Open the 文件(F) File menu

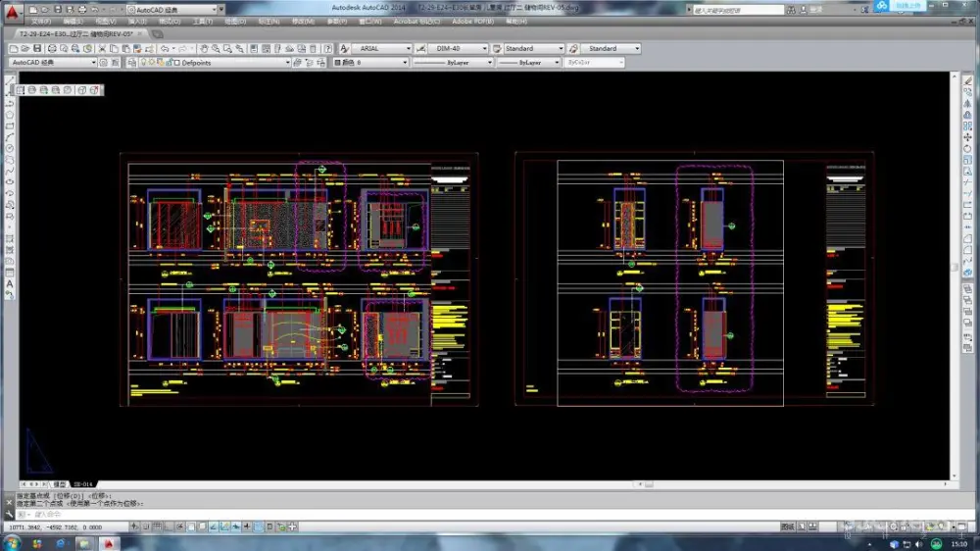[x=41, y=21]
